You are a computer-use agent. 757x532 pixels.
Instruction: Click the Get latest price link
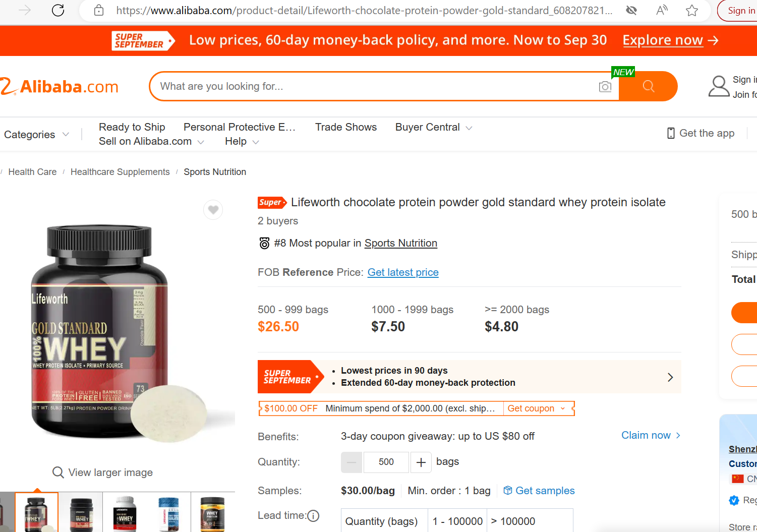coord(403,272)
